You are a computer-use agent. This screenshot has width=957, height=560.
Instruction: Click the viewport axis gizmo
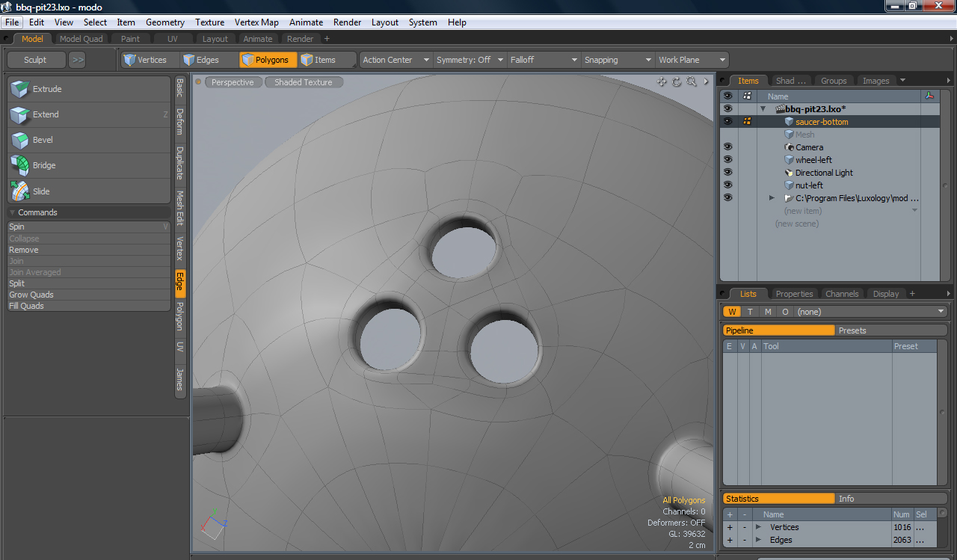[212, 525]
